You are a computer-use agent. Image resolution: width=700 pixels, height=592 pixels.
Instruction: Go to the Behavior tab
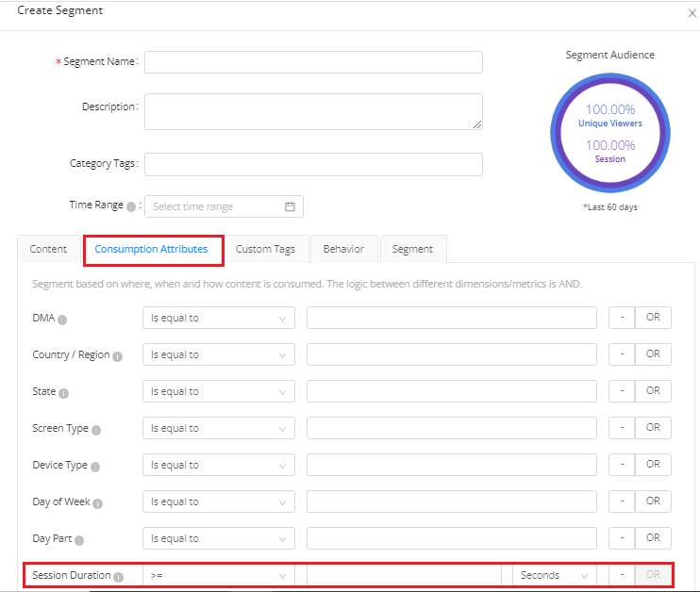pos(343,249)
